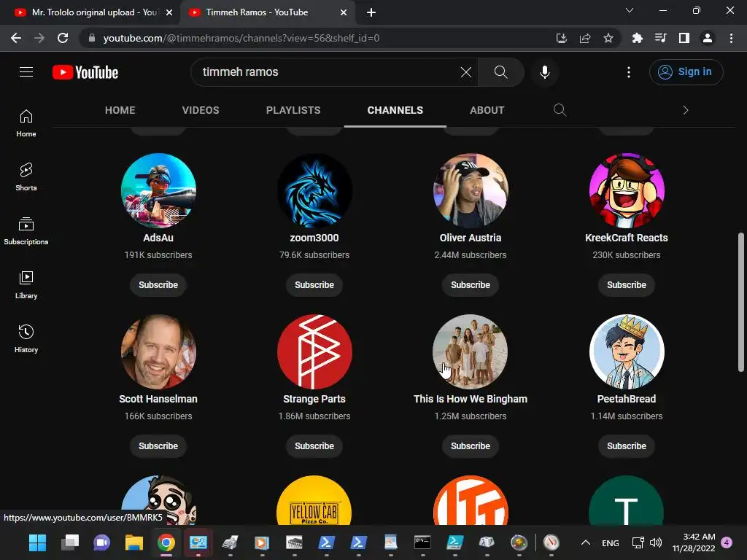This screenshot has width=747, height=560.
Task: Open File Explorer from taskbar
Action: (x=134, y=542)
